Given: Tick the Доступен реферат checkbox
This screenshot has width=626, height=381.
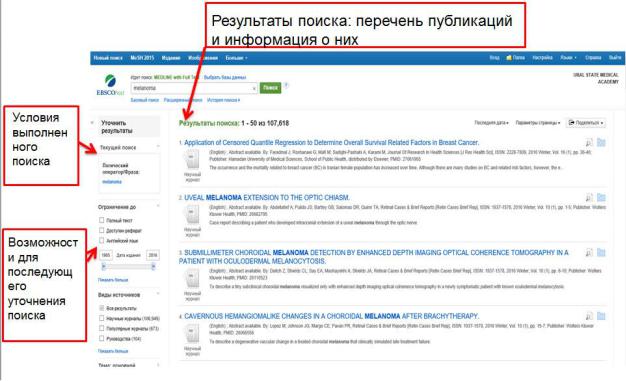Looking at the screenshot, I should pyautogui.click(x=101, y=230).
